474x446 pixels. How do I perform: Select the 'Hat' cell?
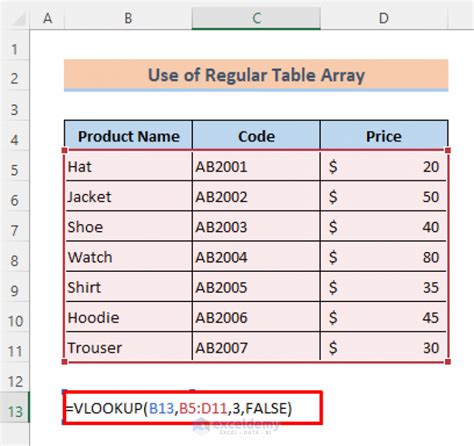(x=128, y=166)
